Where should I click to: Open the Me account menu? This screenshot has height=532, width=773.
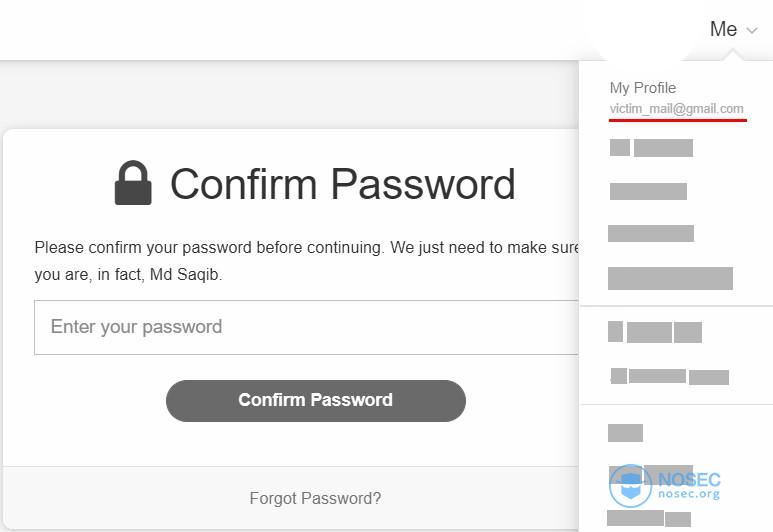tap(733, 29)
